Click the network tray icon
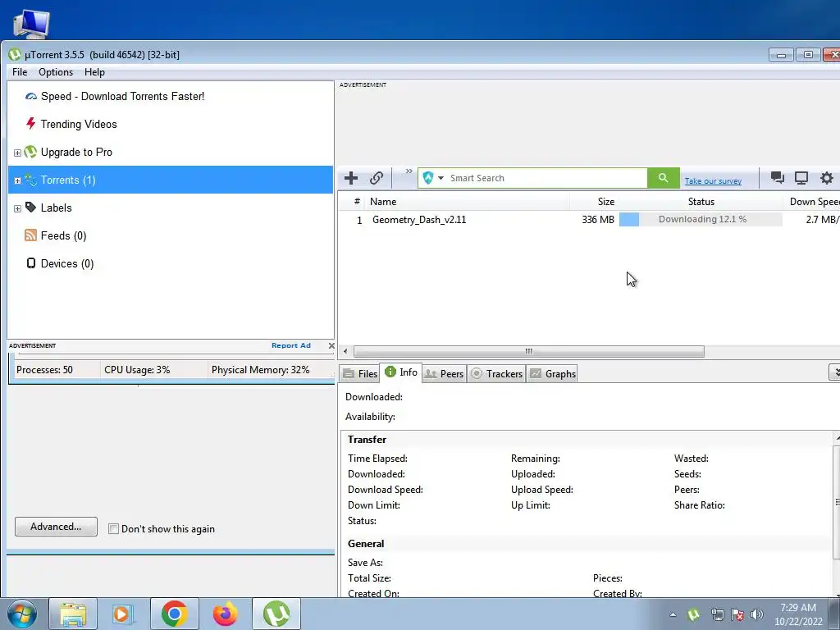 coord(717,615)
